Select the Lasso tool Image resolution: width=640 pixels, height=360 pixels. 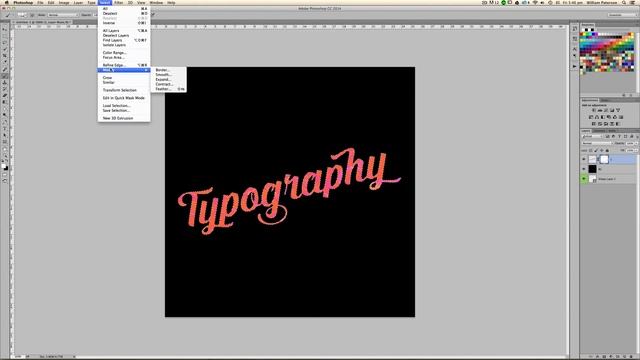point(5,43)
